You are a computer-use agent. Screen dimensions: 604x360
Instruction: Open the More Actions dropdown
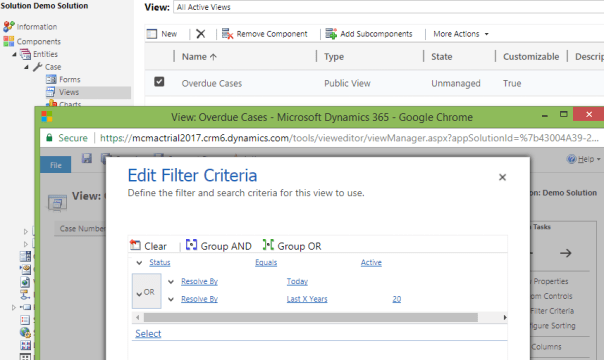click(461, 34)
